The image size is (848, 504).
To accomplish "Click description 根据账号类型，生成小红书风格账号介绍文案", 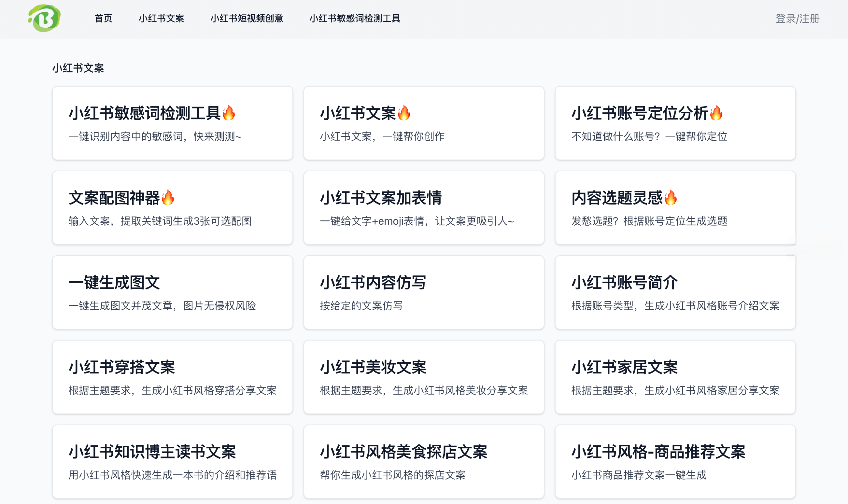I will [x=675, y=305].
